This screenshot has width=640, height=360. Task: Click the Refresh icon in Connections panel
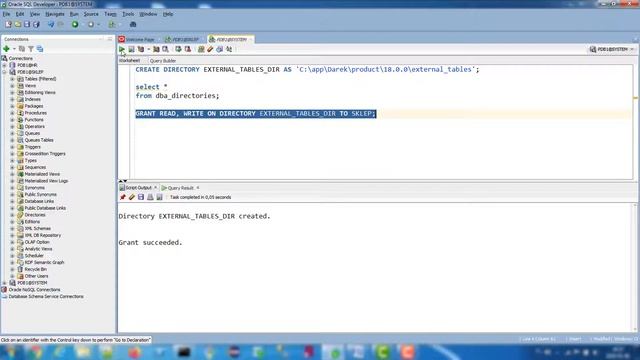[22, 49]
